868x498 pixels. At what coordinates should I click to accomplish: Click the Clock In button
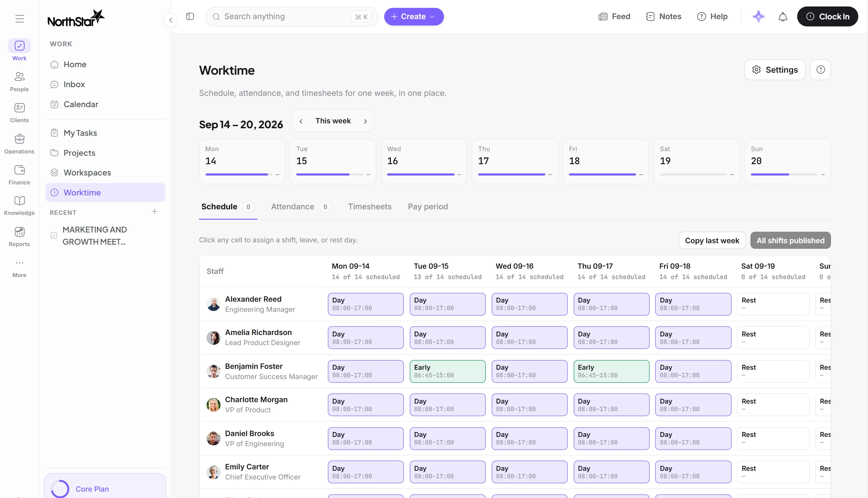coord(827,17)
